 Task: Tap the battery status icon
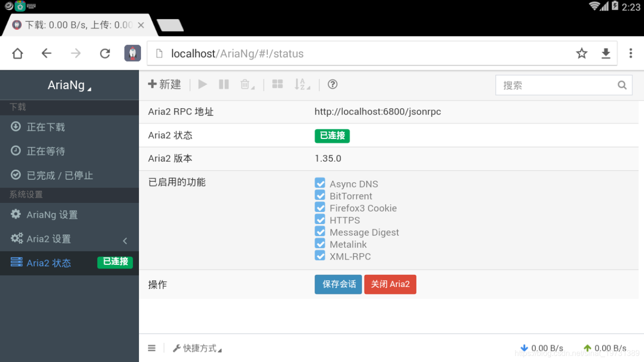click(x=615, y=6)
